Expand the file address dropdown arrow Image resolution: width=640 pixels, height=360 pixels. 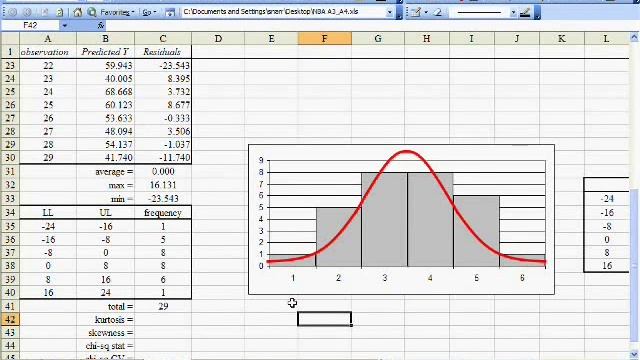coord(389,12)
